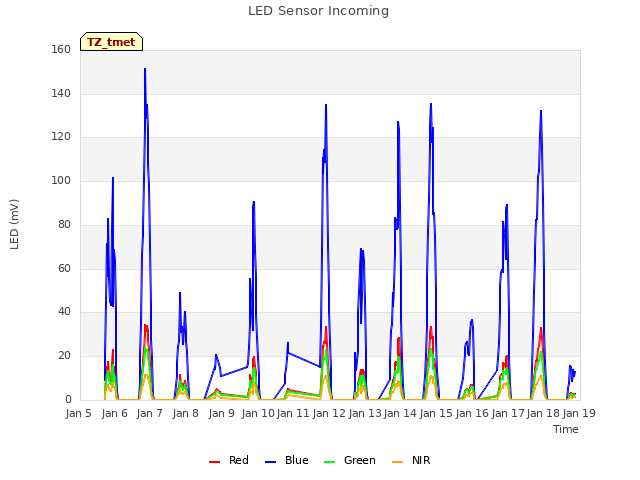This screenshot has width=640, height=480.
Task: Click the Jan 12 x-axis tick label
Action: (329, 413)
